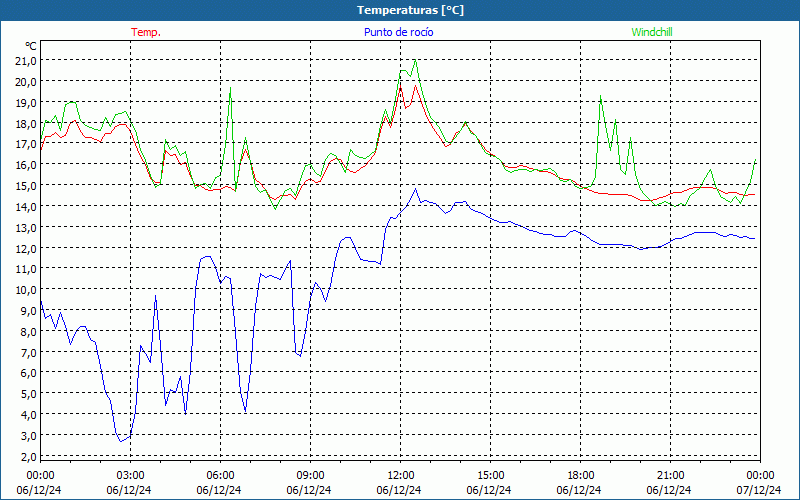The width and height of the screenshot is (800, 500).
Task: Click the 14,0 y-axis value
Action: [28, 207]
